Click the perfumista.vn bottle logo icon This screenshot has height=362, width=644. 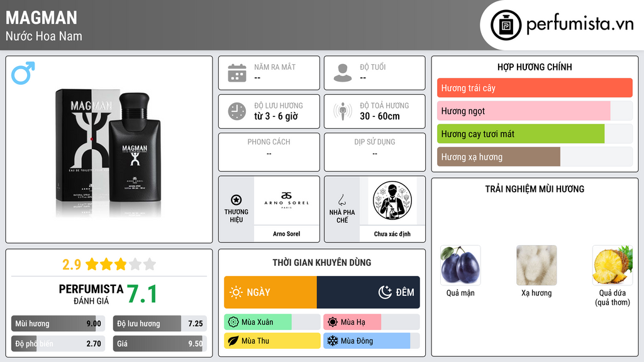[x=506, y=25]
